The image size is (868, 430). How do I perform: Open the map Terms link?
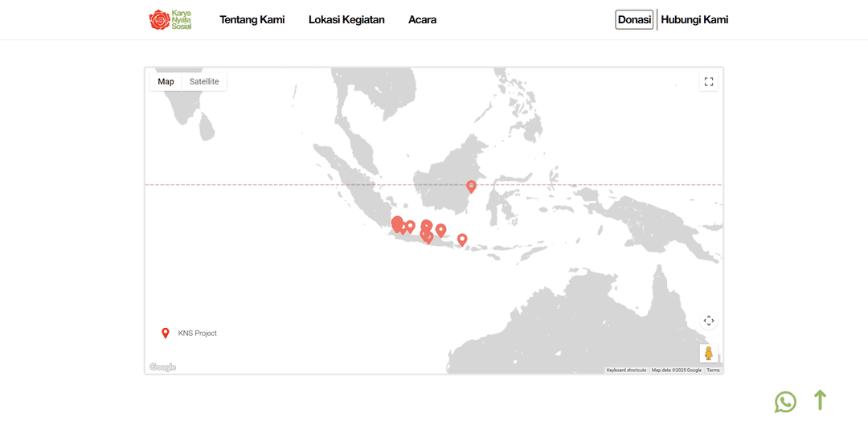point(713,370)
